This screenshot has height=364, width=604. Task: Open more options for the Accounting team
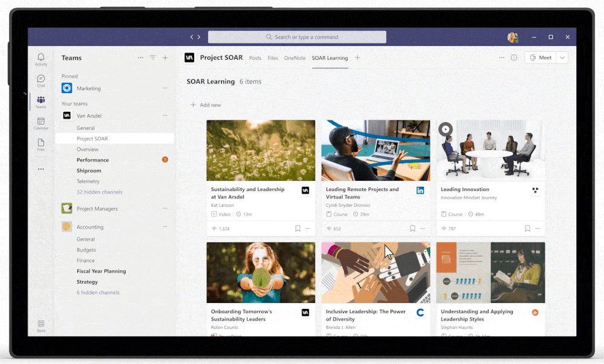[x=165, y=227]
